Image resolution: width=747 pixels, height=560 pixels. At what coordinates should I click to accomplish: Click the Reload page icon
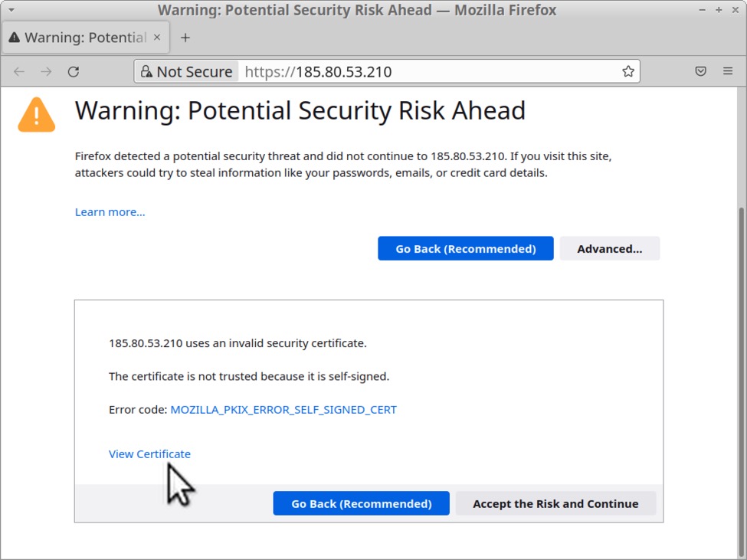(x=74, y=71)
